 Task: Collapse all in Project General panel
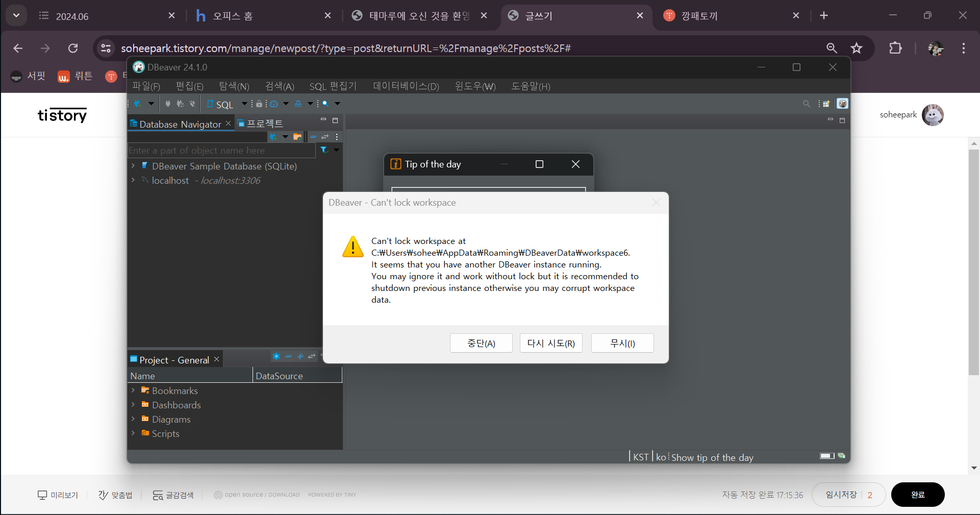point(288,356)
